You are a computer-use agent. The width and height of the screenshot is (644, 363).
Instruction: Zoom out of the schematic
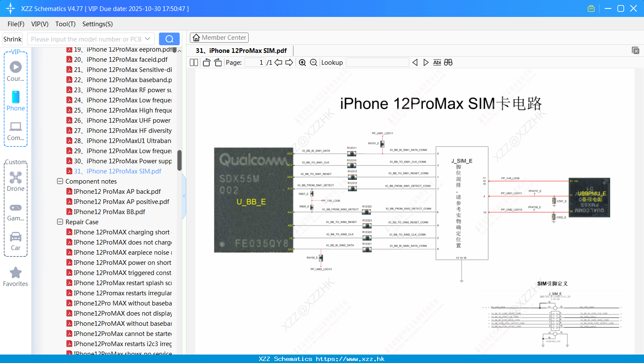click(314, 63)
